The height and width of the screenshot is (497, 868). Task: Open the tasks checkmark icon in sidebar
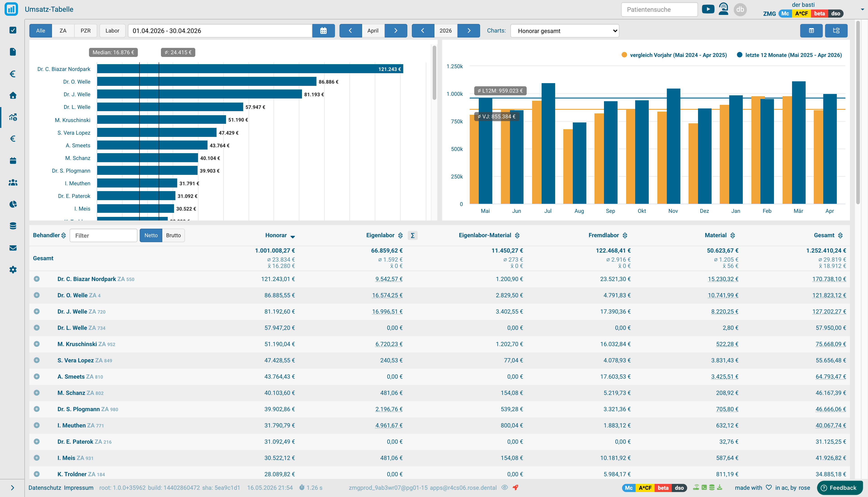click(x=13, y=30)
